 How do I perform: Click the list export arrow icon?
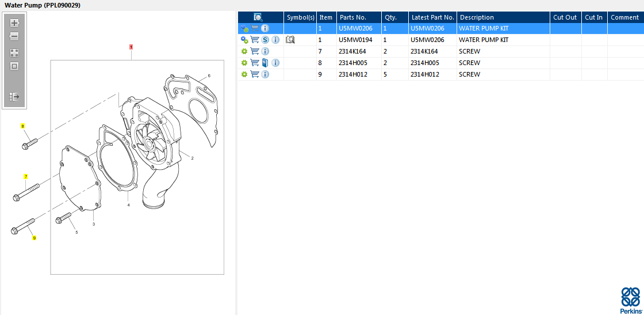(14, 97)
